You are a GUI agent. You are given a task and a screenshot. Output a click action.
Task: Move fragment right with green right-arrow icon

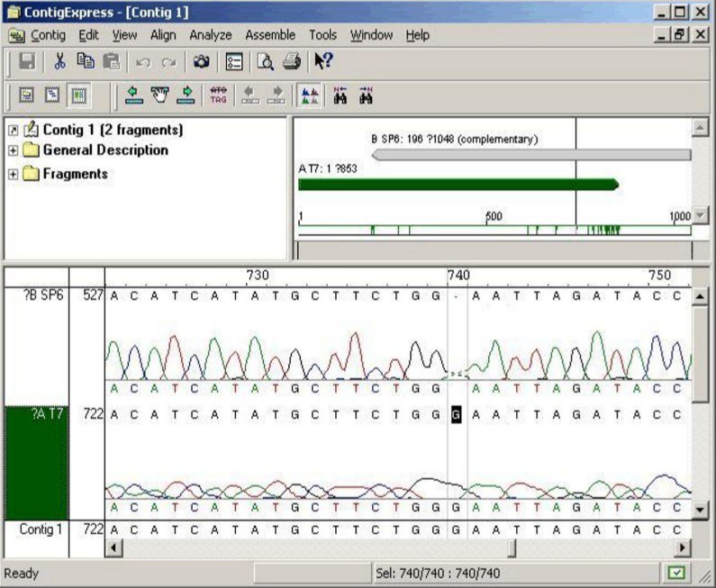coord(186,95)
